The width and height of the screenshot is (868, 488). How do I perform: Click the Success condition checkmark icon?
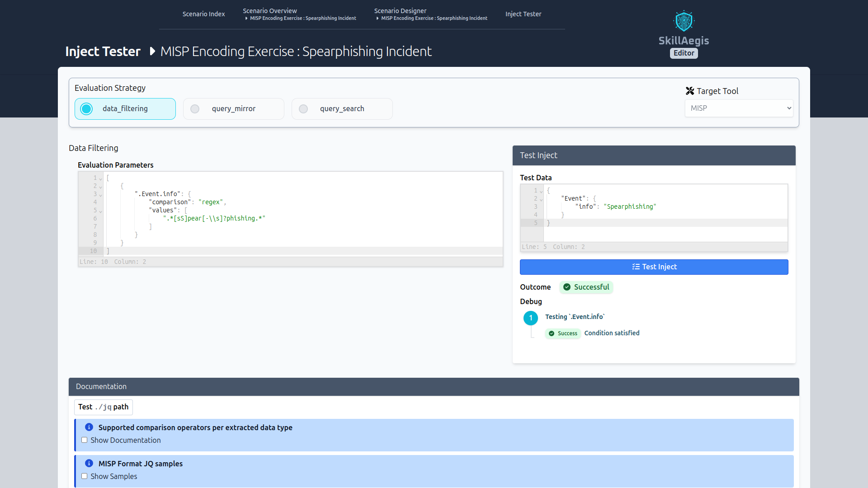click(x=551, y=333)
